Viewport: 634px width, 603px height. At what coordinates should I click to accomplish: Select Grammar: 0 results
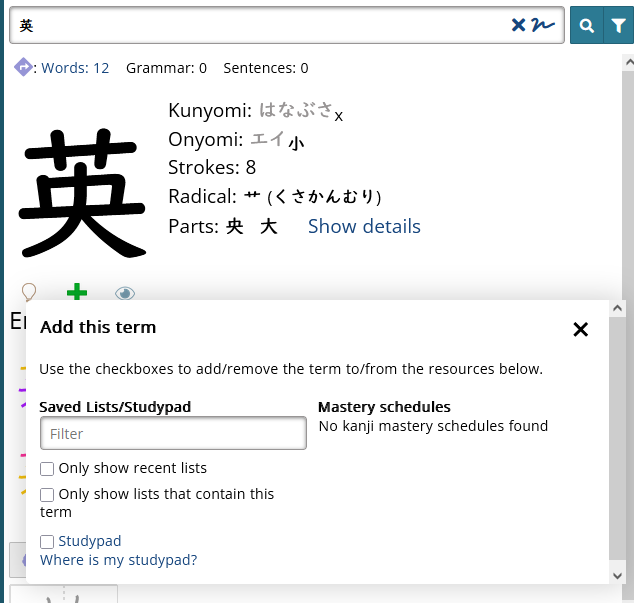coord(166,68)
